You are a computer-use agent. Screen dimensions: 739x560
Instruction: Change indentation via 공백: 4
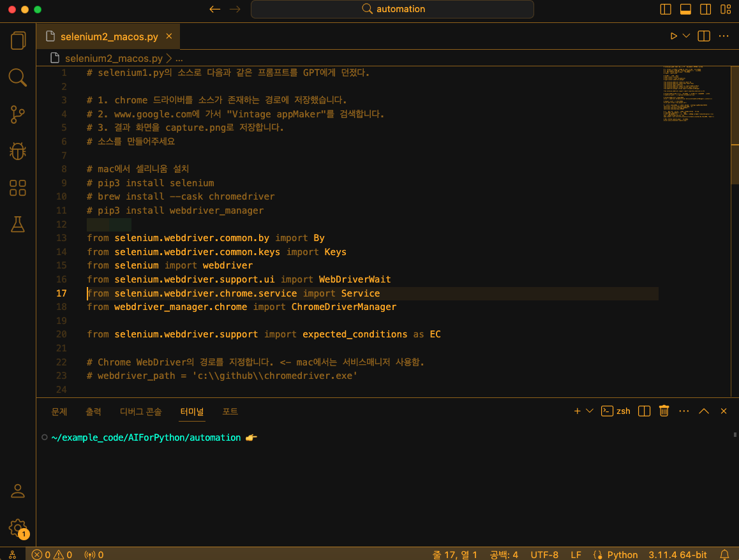[504, 554]
